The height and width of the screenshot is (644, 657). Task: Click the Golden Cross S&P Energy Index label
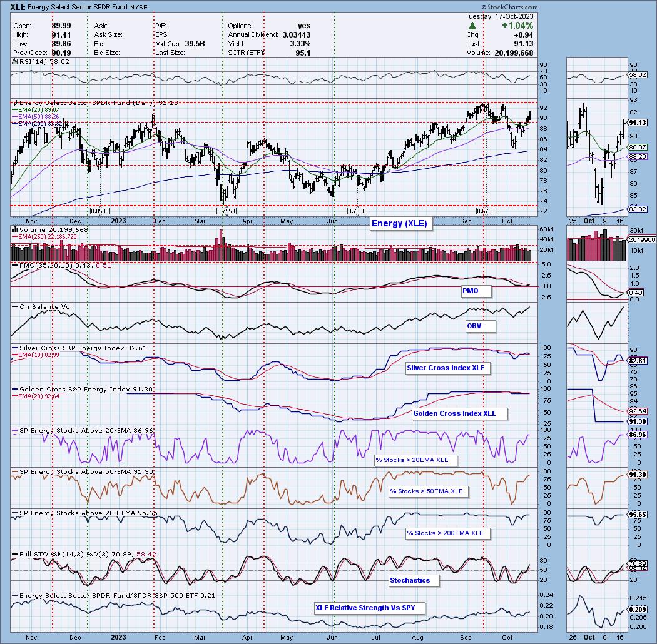click(x=86, y=389)
